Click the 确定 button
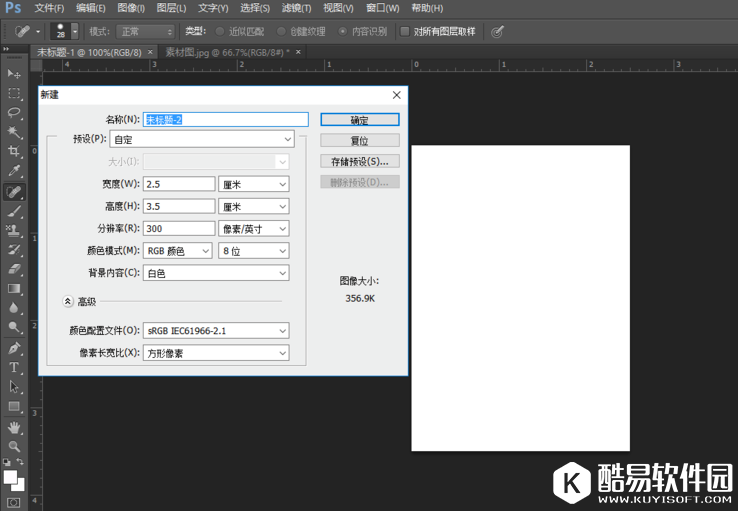Image resolution: width=738 pixels, height=511 pixels. (359, 120)
